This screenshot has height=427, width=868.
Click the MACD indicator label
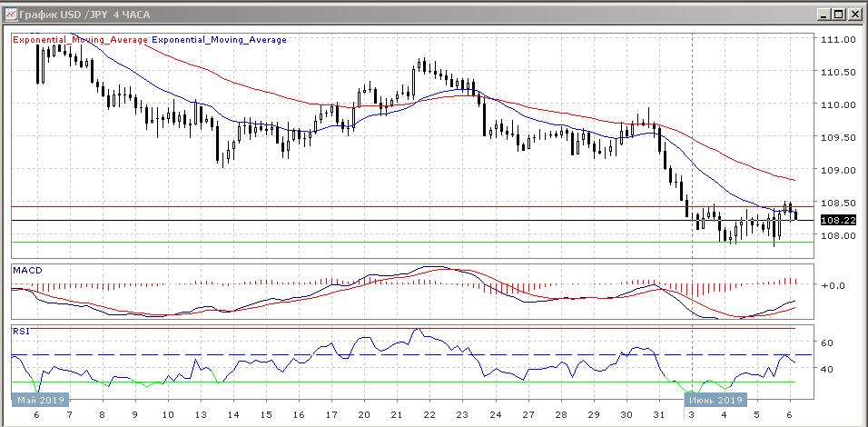coord(27,270)
